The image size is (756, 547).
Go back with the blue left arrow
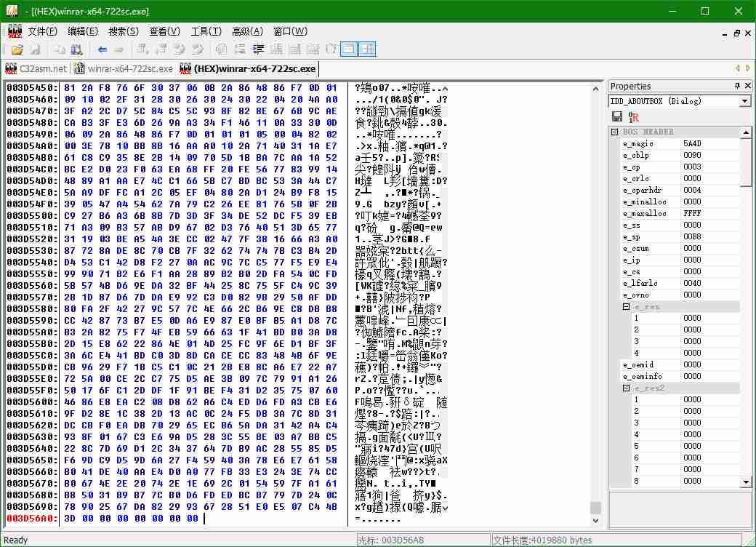tap(102, 49)
